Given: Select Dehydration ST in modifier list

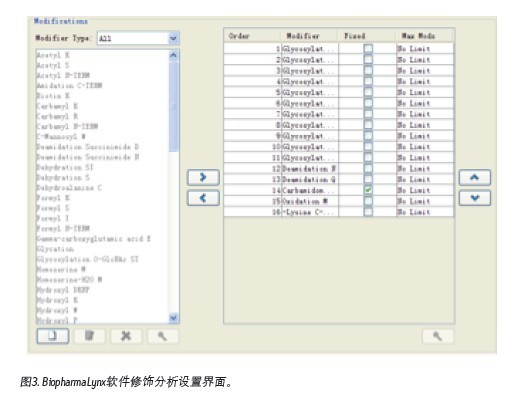Looking at the screenshot, I should [x=65, y=167].
